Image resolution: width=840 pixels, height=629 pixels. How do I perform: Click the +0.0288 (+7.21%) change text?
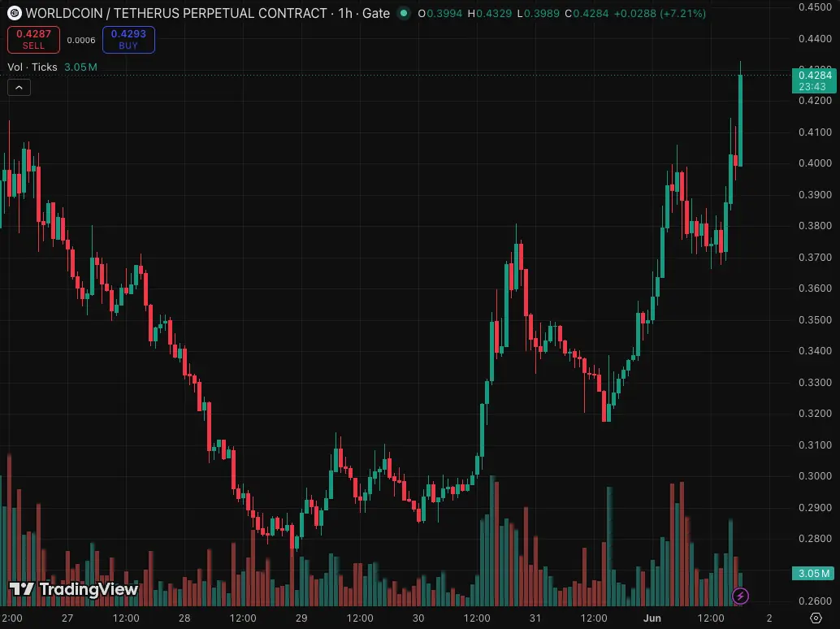[x=660, y=13]
